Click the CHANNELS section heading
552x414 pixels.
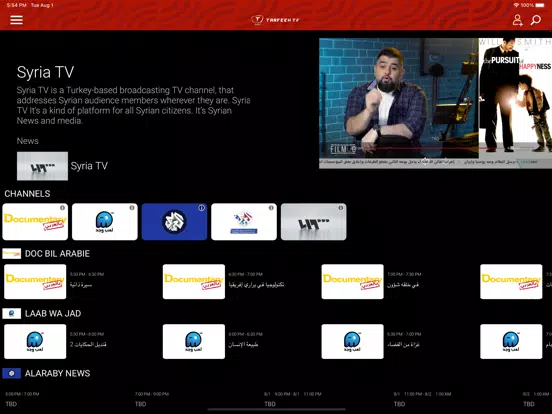tap(27, 194)
